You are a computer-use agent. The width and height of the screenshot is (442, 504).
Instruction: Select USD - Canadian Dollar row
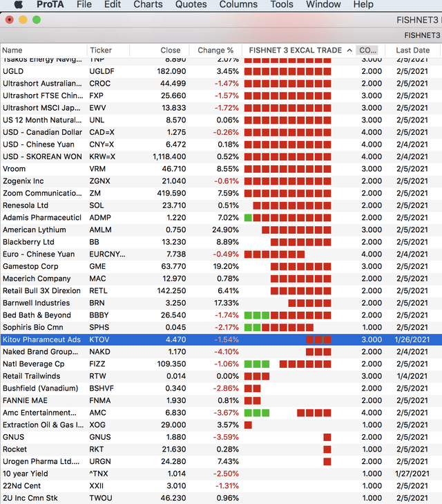221,133
